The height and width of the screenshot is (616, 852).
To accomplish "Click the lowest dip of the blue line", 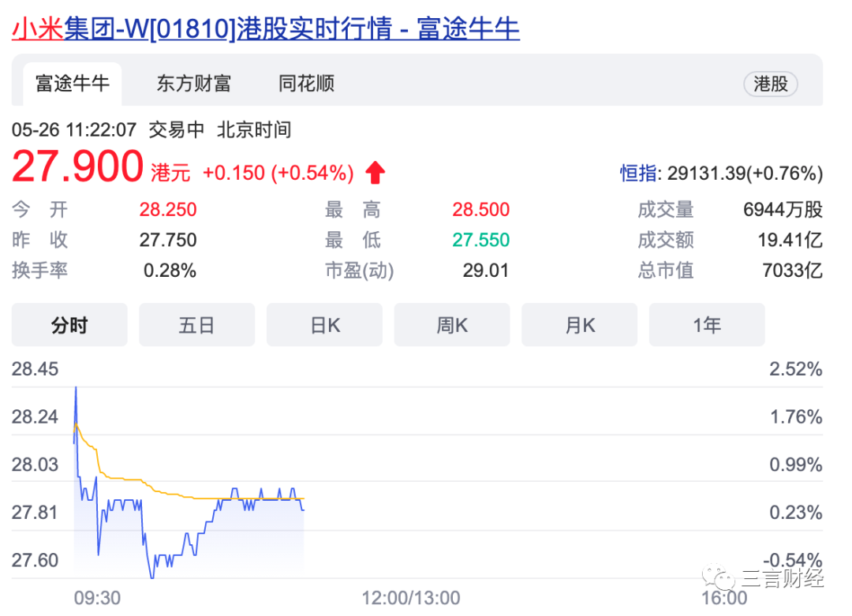I will [x=151, y=576].
